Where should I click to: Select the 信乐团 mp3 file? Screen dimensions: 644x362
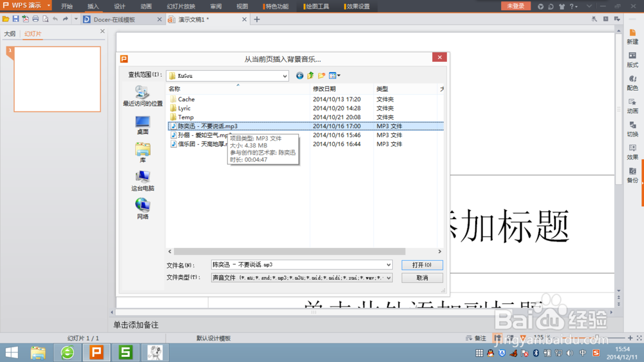pyautogui.click(x=200, y=144)
